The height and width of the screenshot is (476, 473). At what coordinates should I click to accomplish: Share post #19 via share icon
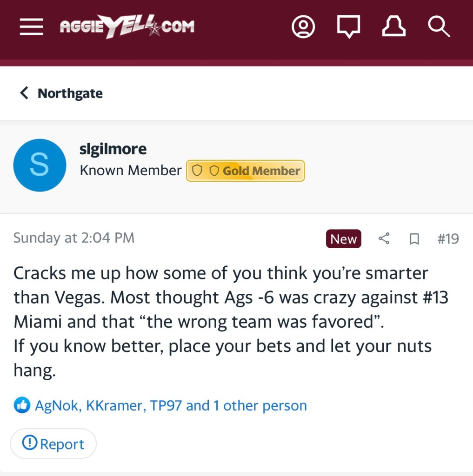pos(384,239)
